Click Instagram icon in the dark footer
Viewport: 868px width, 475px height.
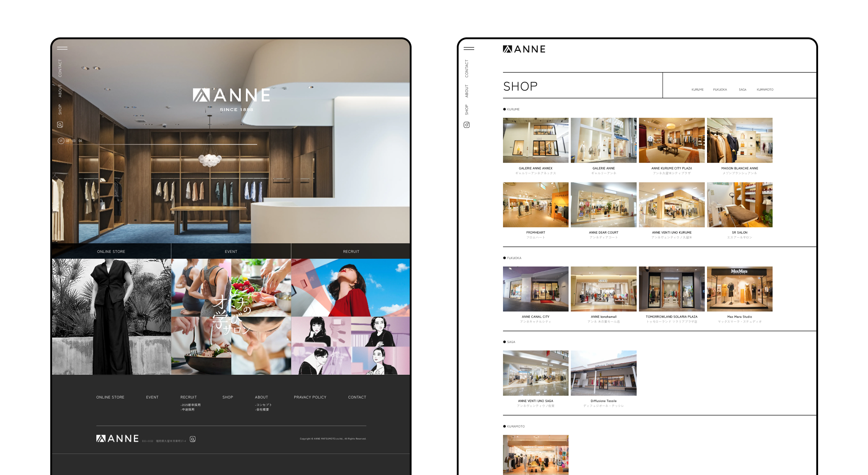[193, 439]
